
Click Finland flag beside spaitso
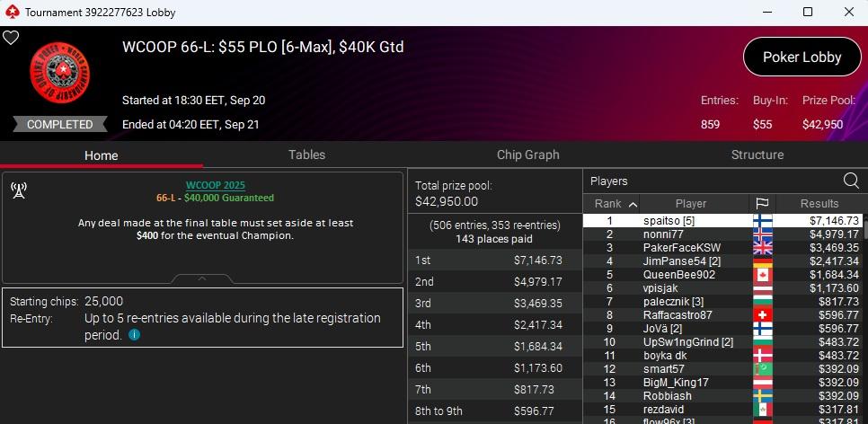761,220
